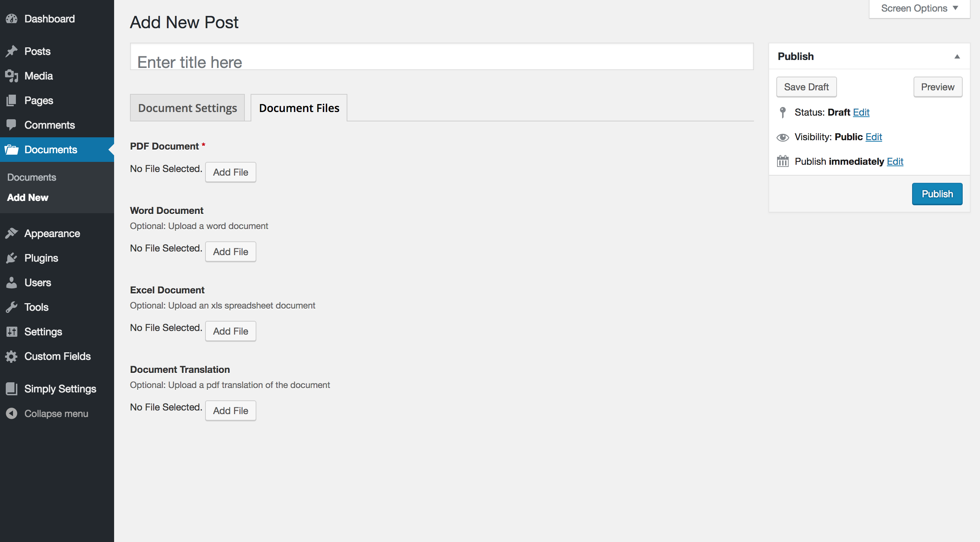
Task: Click the Dashboard icon in sidebar
Action: pyautogui.click(x=12, y=18)
